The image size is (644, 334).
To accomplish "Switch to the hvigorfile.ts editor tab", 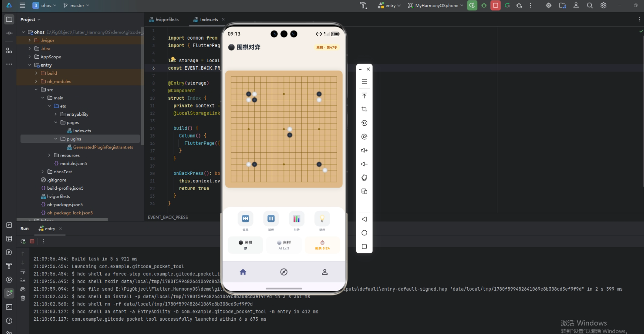I will (x=164, y=19).
